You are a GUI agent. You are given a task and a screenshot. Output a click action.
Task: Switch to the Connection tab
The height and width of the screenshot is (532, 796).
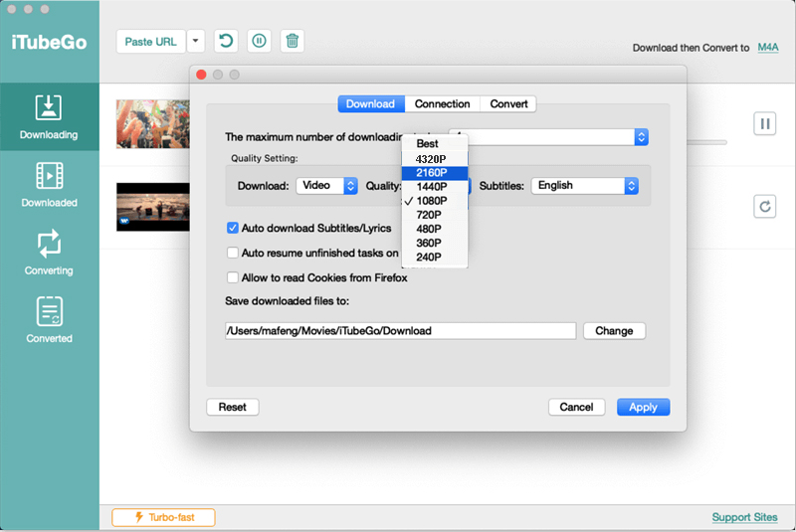pyautogui.click(x=442, y=104)
